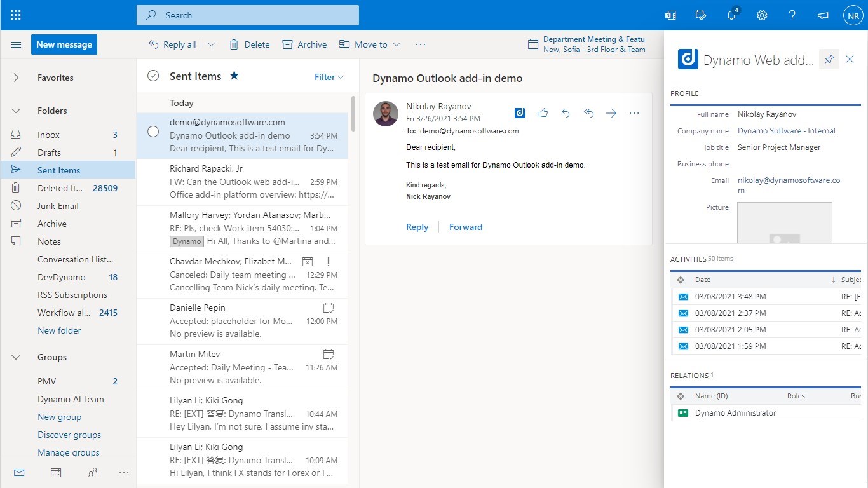Click the Relations grid column chooser icon
Viewport: 868px width, 488px height.
tap(680, 396)
